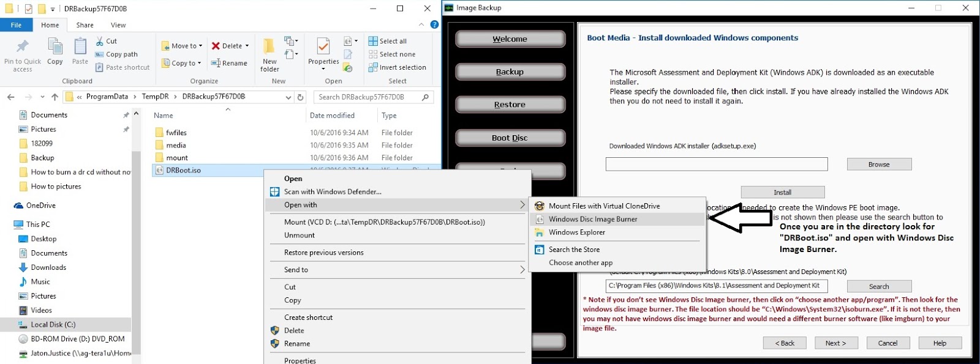Viewport: 980px width, 364px height.
Task: Click Unmount in the context menu
Action: 397,236
